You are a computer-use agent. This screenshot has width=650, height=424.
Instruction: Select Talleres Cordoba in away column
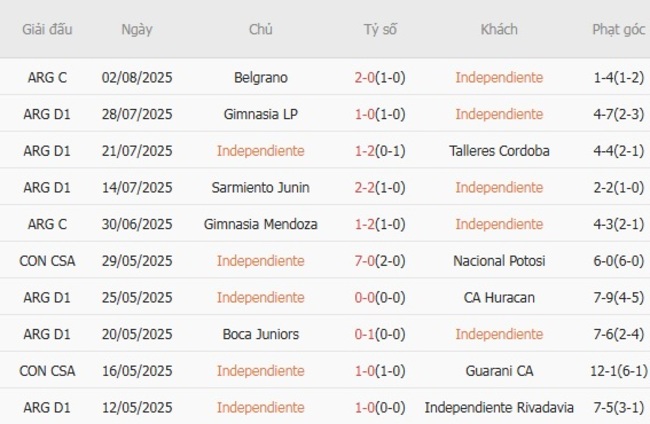499,151
